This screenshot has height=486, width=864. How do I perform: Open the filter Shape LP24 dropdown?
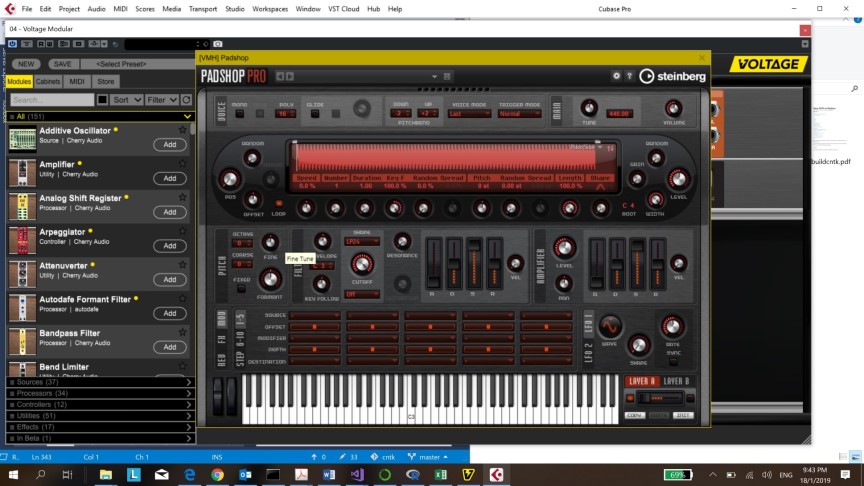(x=361, y=241)
